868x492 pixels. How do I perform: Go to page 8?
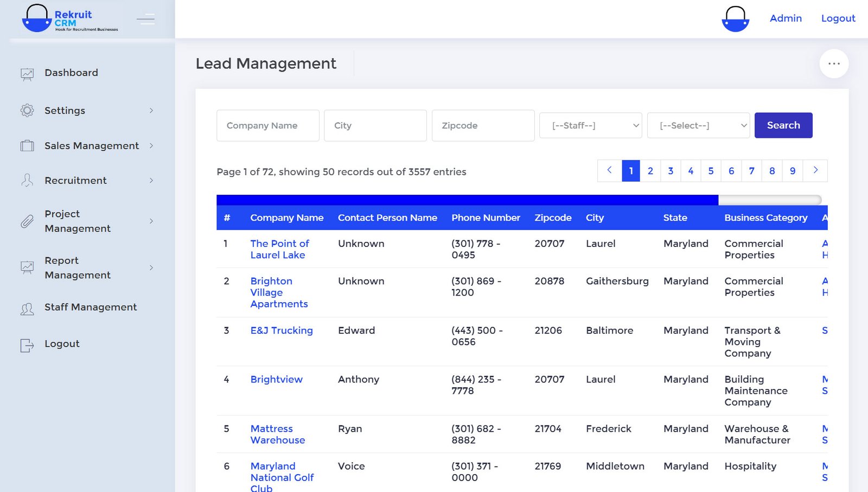[x=772, y=170]
